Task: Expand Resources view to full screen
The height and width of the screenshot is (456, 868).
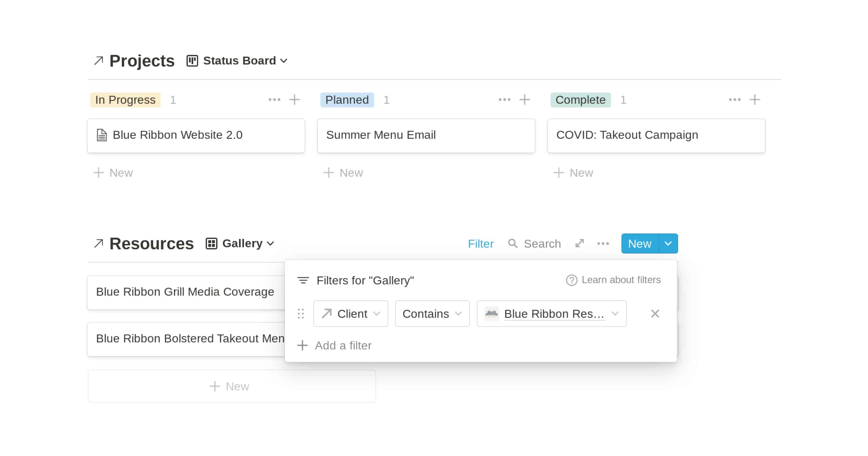Action: (x=579, y=244)
